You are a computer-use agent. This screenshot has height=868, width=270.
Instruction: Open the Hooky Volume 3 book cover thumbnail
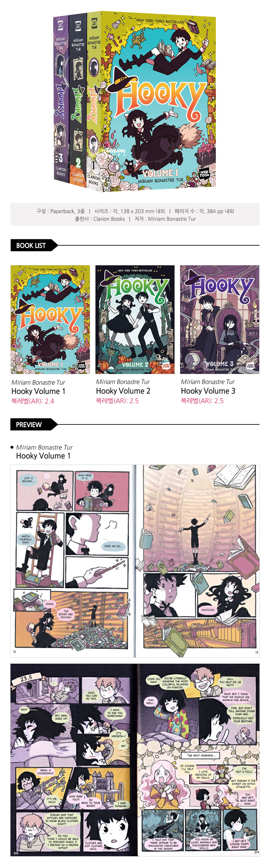coord(219,319)
